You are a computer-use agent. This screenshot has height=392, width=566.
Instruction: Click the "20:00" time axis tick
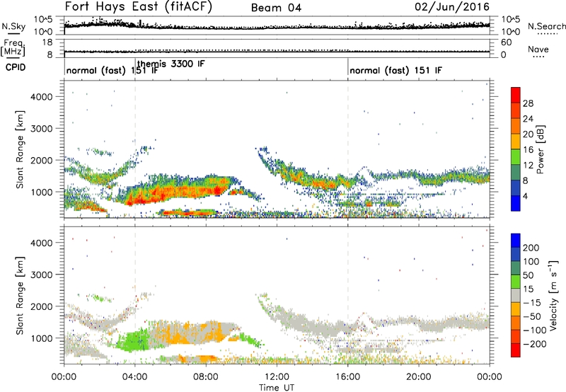pos(419,377)
